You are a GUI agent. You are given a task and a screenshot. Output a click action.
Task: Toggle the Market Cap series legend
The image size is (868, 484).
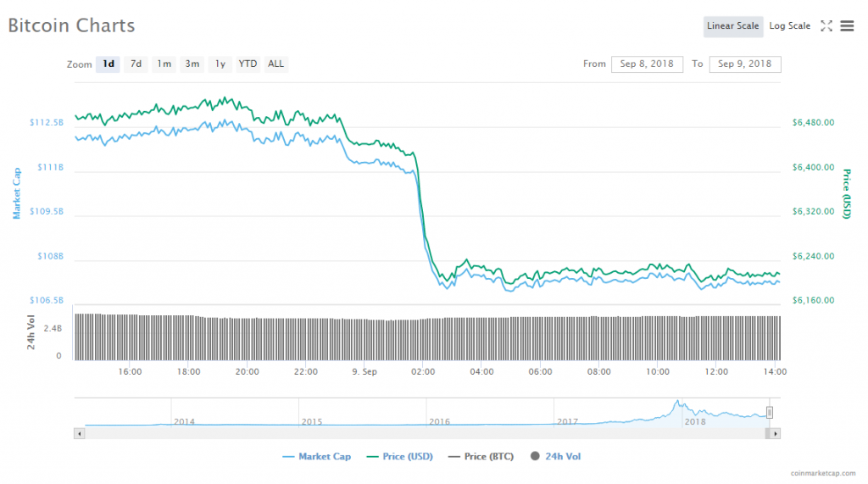click(x=316, y=457)
